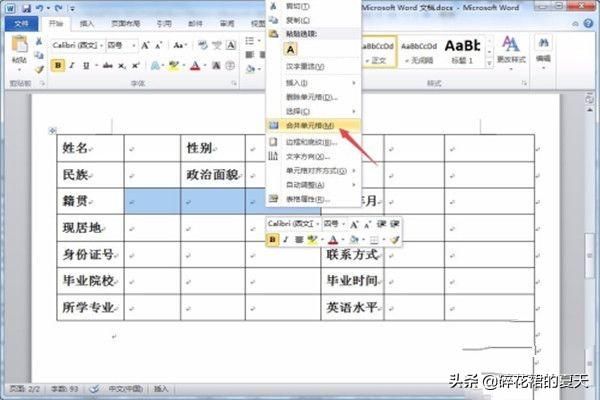Open the Customize Quick Access Toolbar dropdown

72,8
